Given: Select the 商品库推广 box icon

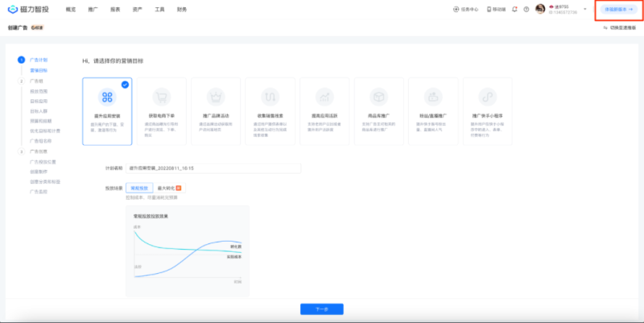Looking at the screenshot, I should 379,97.
